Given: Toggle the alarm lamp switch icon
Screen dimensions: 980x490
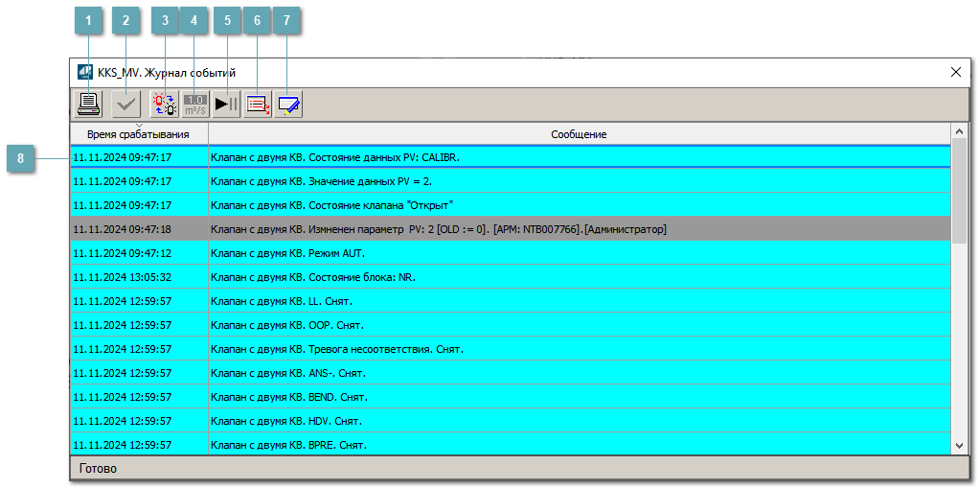Looking at the screenshot, I should coord(165,105).
